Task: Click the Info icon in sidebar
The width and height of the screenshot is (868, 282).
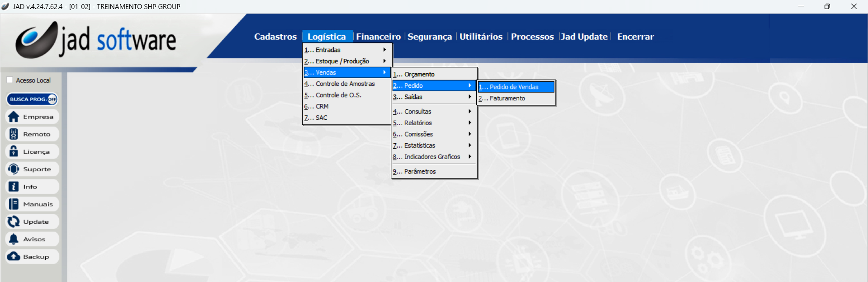Action: (x=14, y=187)
